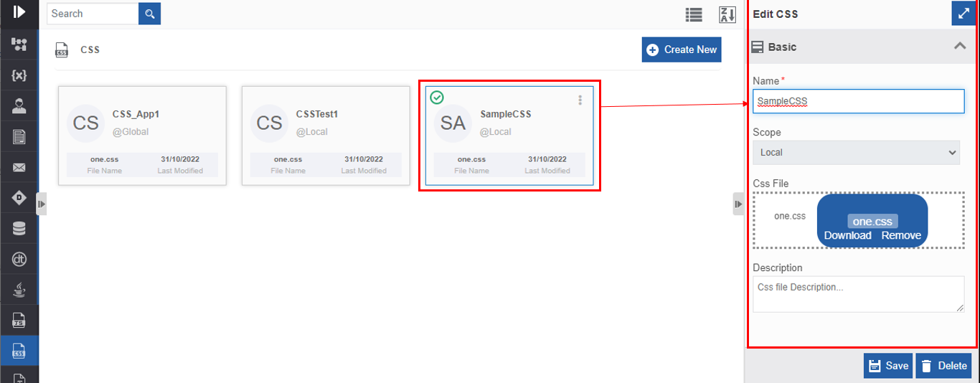Download the one.css file
Viewport: 980px width, 383px height.
[x=847, y=235]
